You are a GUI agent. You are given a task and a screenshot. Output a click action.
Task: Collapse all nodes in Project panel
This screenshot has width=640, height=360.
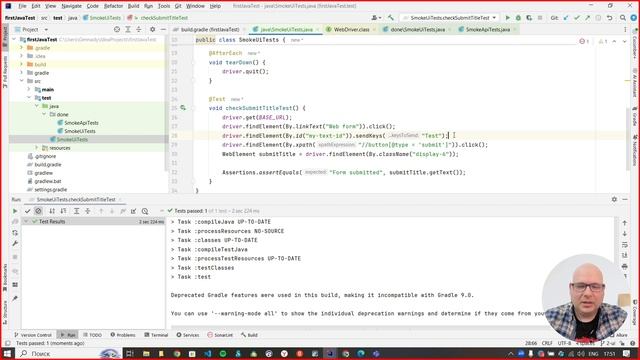[138, 29]
